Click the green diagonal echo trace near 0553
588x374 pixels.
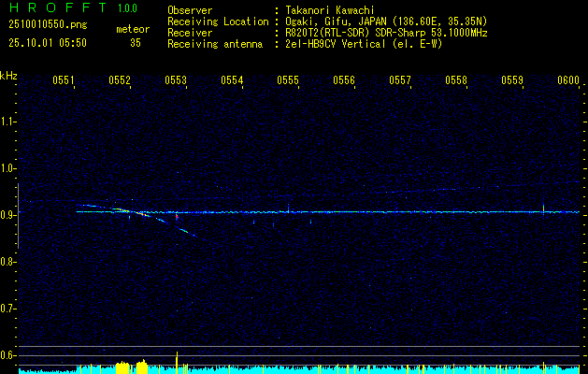tap(173, 223)
